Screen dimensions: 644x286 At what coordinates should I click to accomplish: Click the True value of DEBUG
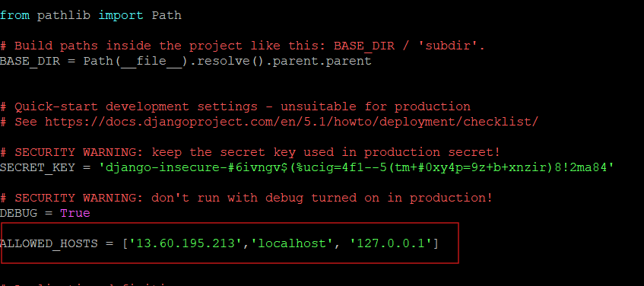[x=75, y=213]
